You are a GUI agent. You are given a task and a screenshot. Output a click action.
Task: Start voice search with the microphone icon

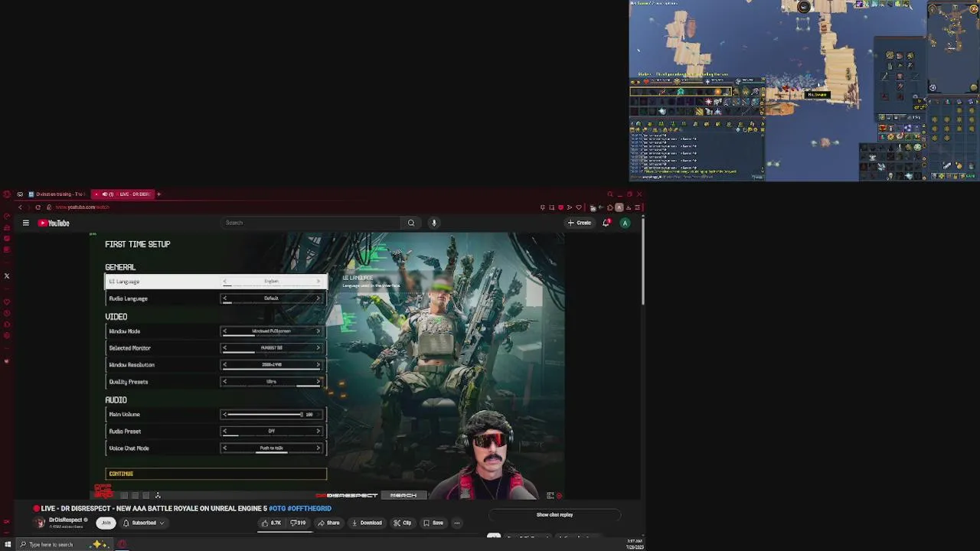[x=433, y=223]
